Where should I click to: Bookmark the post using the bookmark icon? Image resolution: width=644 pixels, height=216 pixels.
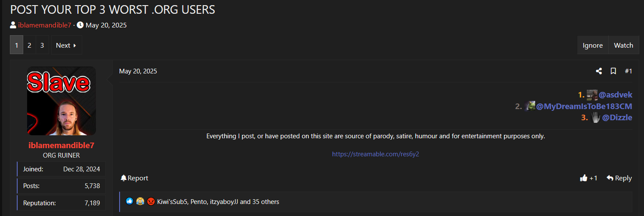point(613,71)
